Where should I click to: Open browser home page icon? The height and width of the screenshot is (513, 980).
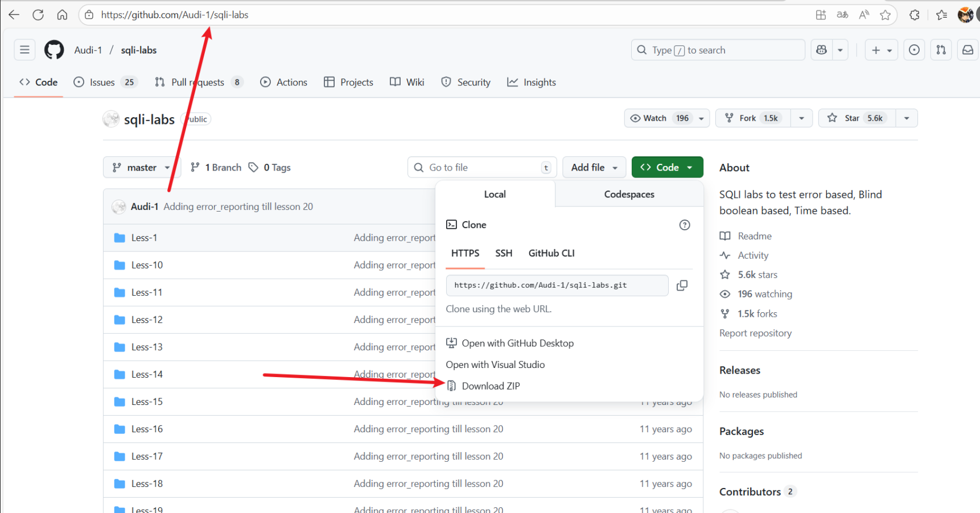click(x=62, y=15)
